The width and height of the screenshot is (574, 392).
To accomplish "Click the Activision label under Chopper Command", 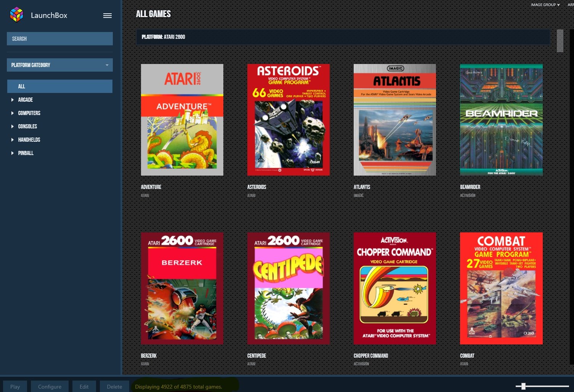I will [x=361, y=364].
